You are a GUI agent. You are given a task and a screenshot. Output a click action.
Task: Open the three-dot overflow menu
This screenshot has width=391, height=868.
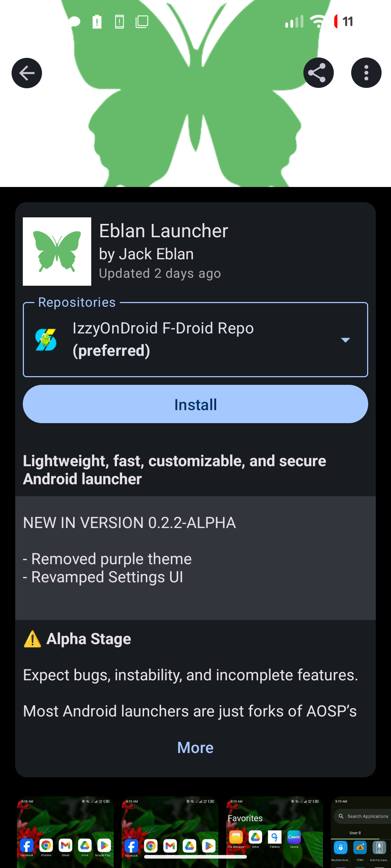366,73
